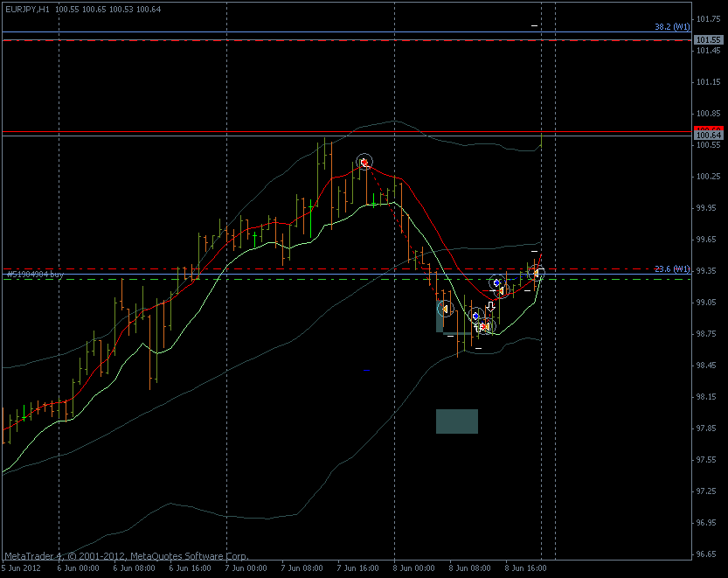Image resolution: width=728 pixels, height=578 pixels.
Task: Click the 8 Jun 08:00 time label
Action: click(469, 568)
